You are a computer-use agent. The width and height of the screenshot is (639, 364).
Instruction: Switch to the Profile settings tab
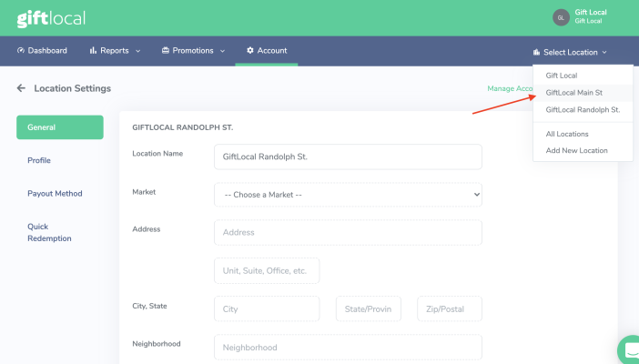click(39, 160)
